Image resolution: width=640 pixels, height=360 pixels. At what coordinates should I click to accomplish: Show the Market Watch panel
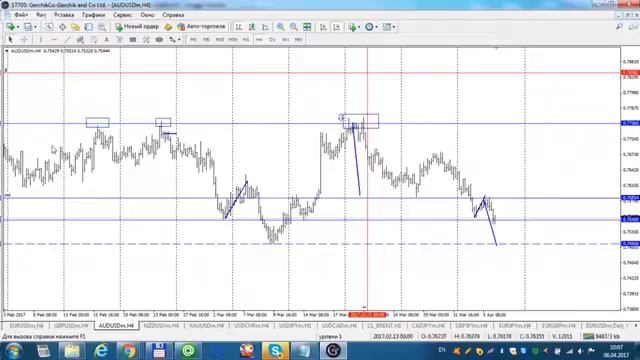(49, 27)
